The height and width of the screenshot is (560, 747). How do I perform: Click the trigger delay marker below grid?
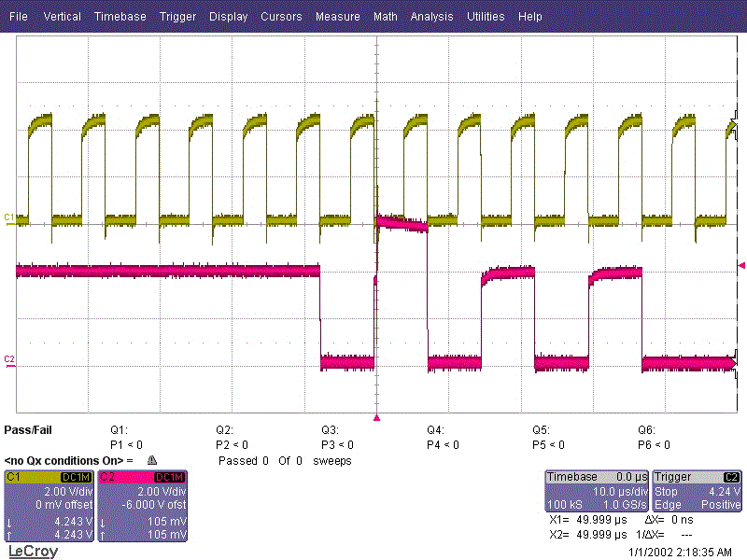[x=376, y=419]
